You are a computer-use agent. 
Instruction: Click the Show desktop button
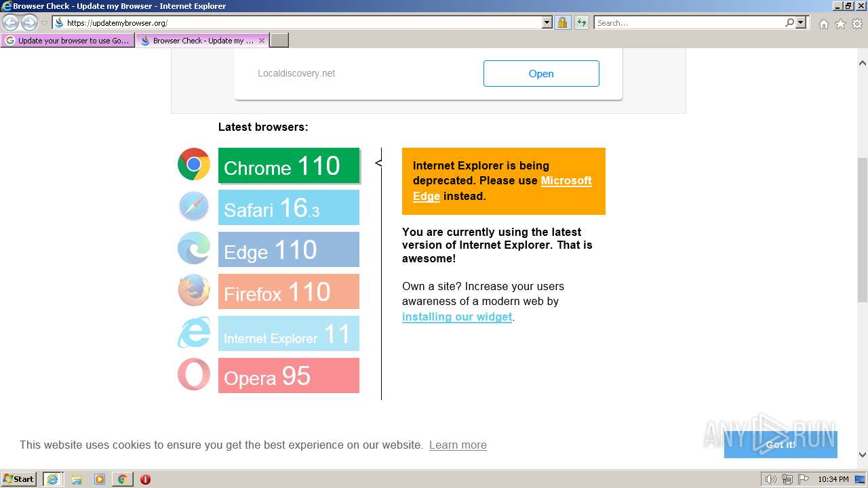(861, 479)
